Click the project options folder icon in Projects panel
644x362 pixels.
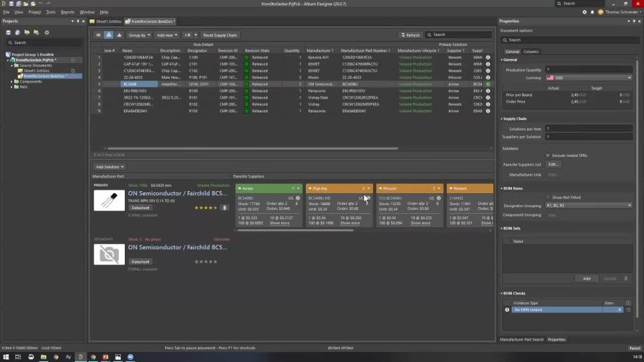pyautogui.click(x=36, y=32)
